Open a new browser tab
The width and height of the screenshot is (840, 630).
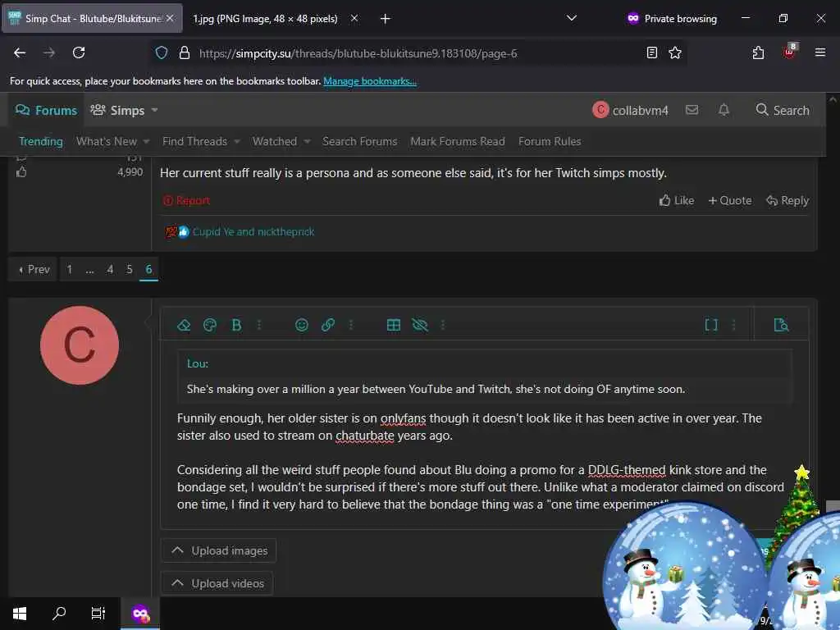(386, 19)
